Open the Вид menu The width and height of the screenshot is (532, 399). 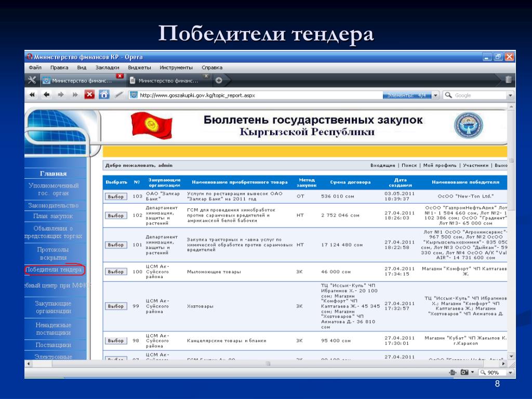[x=82, y=68]
